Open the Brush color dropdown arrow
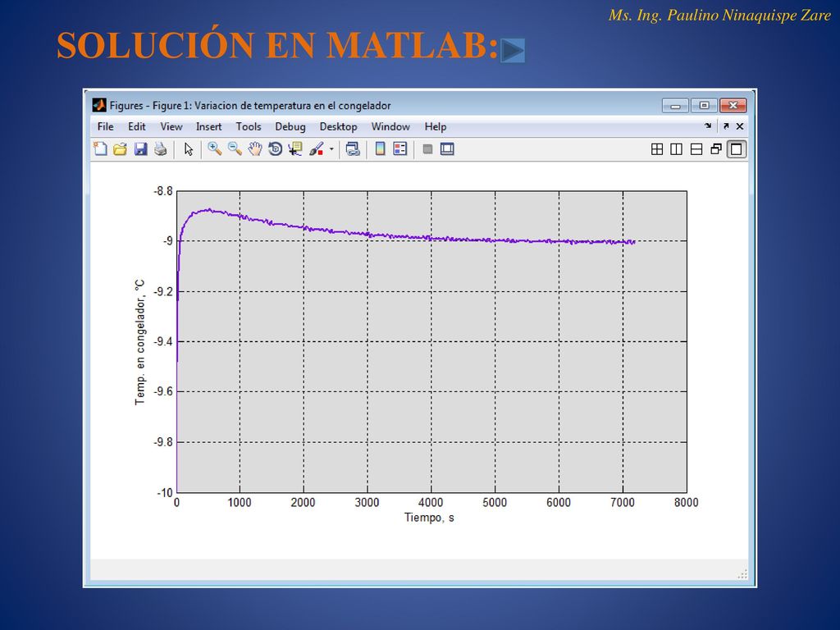This screenshot has width=840, height=630. pyautogui.click(x=331, y=149)
